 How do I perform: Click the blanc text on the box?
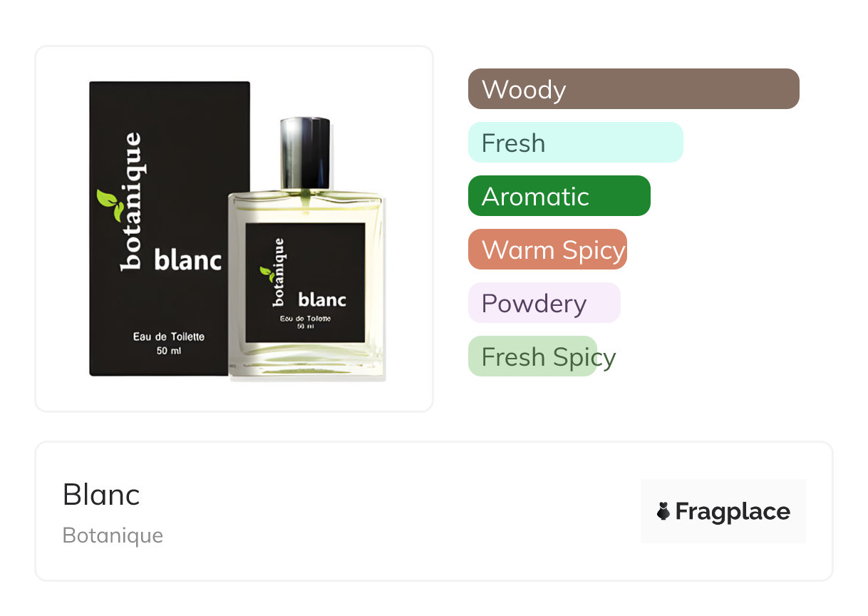pyautogui.click(x=188, y=260)
